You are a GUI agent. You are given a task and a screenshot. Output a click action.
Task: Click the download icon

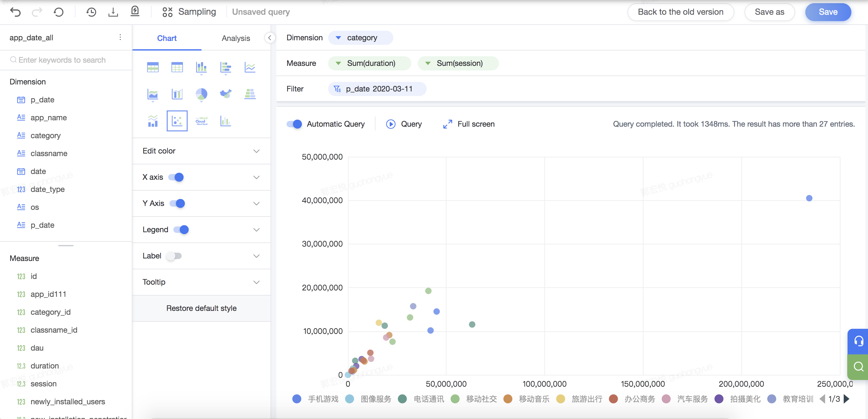click(x=113, y=12)
